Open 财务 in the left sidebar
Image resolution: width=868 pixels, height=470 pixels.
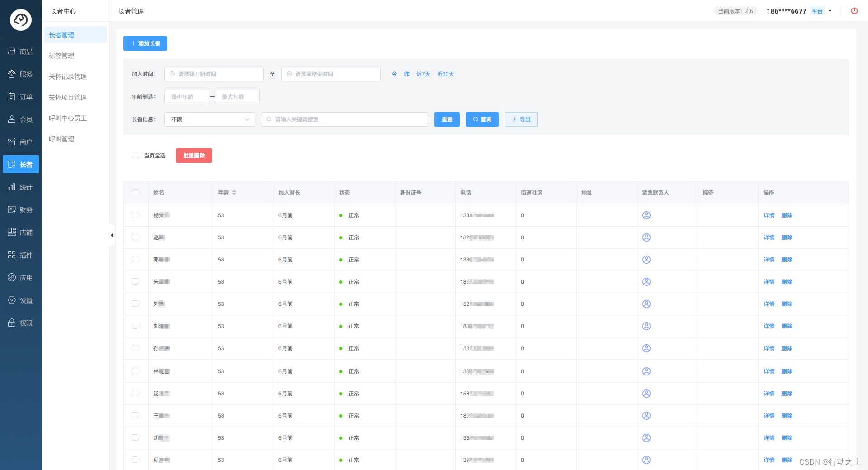coord(21,210)
